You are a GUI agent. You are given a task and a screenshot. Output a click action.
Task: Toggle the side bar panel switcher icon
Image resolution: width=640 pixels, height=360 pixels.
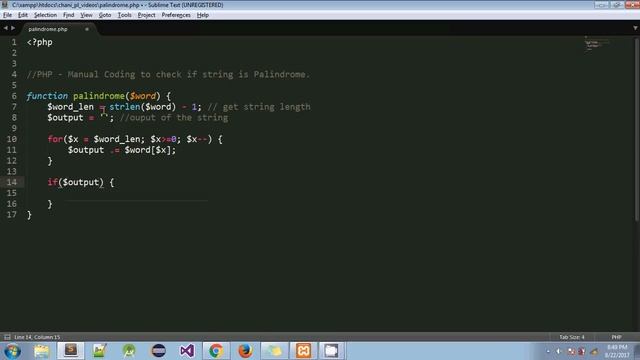[x=7, y=337]
